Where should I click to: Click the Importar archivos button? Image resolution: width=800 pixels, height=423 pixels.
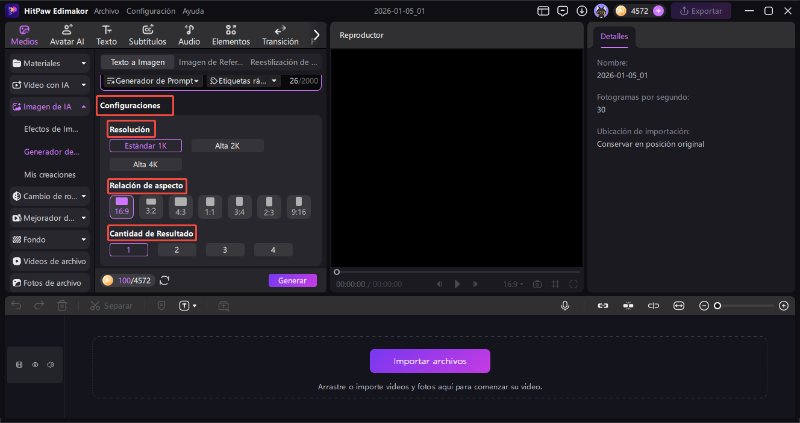429,361
